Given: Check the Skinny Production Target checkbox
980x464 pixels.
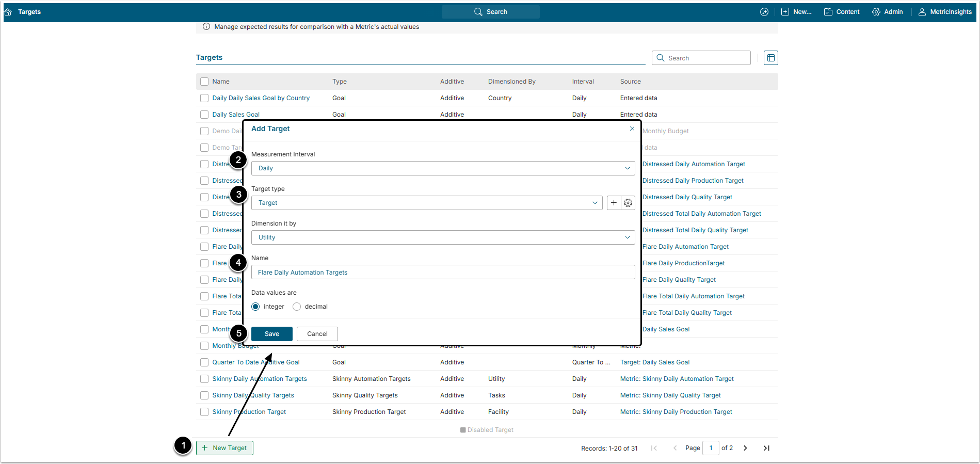Looking at the screenshot, I should pyautogui.click(x=204, y=412).
